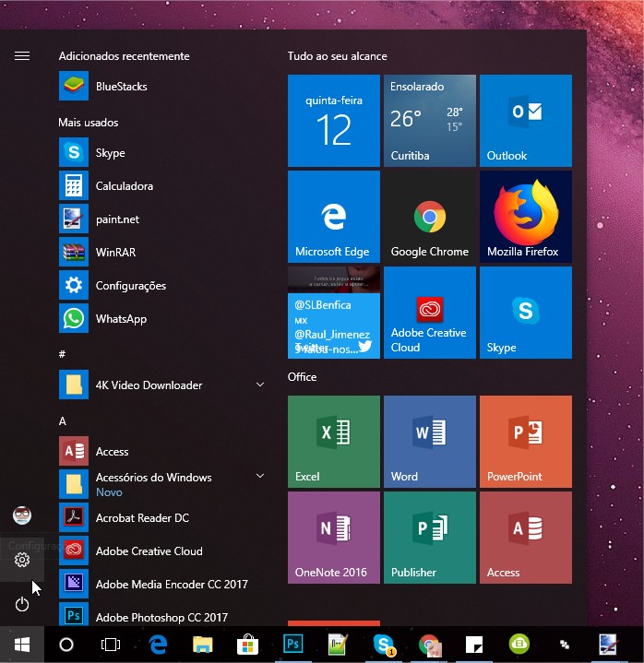Click the Tudo ao seu alcance group title

pos(338,56)
